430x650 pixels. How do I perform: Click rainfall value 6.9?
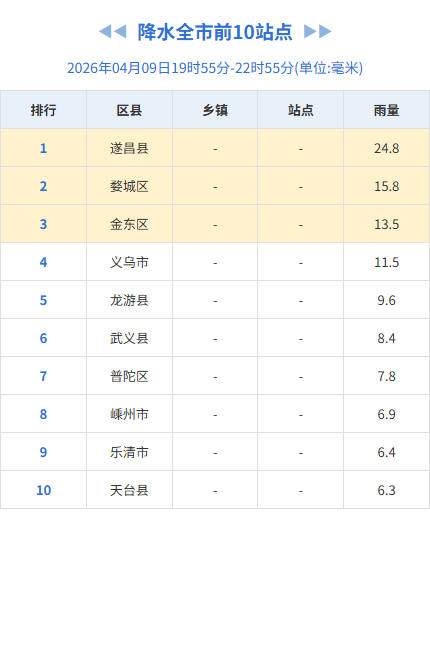(386, 414)
